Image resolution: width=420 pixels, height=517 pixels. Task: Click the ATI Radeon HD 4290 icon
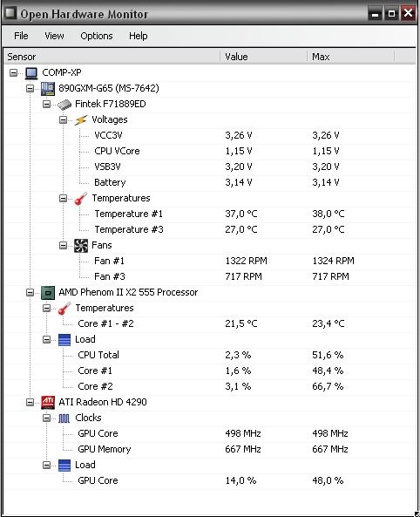point(48,402)
